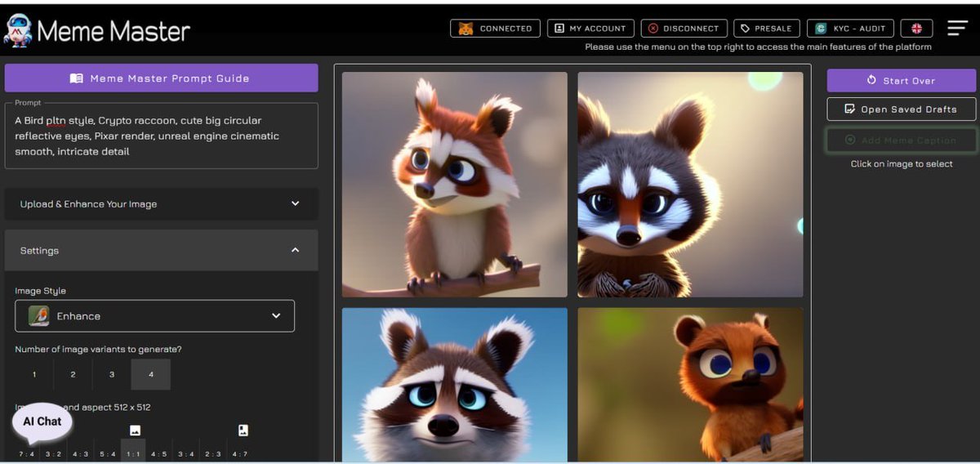Select 1 image variant
The image size is (980, 464).
[34, 374]
